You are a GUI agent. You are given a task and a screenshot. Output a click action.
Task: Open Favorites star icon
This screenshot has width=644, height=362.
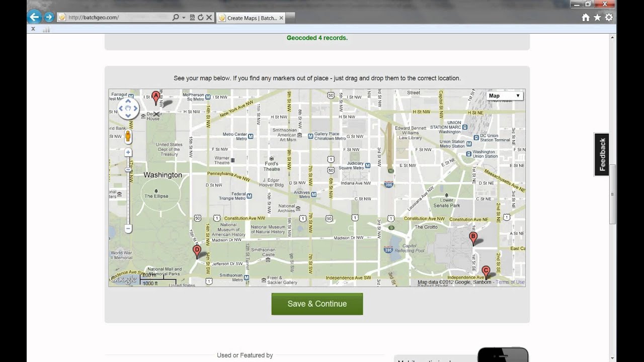(x=597, y=18)
